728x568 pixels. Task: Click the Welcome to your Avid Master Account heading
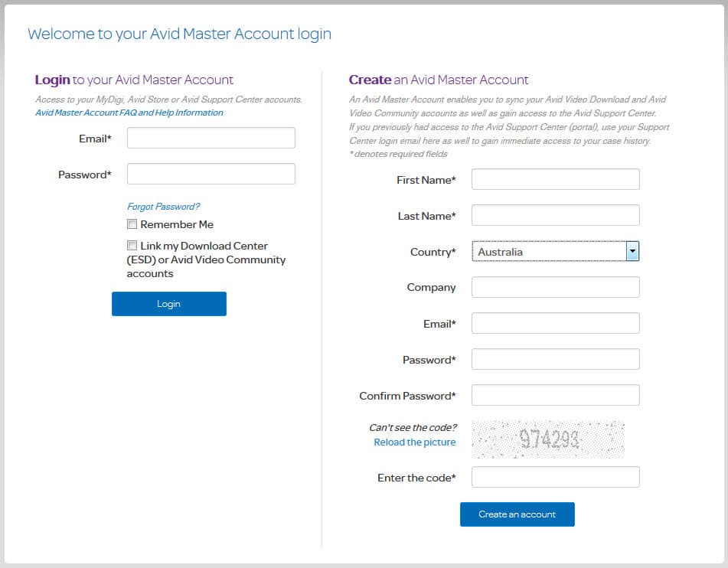tap(179, 34)
